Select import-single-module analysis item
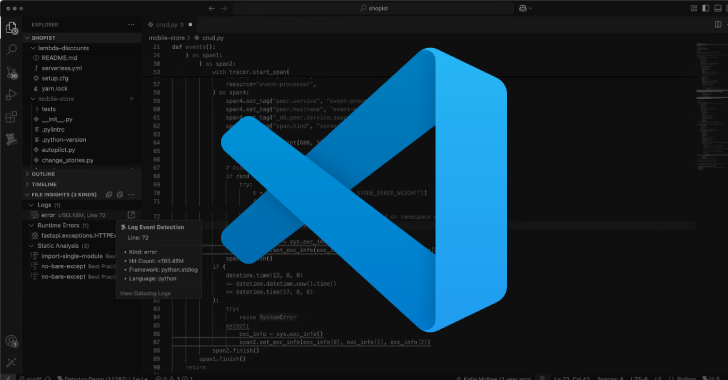This screenshot has width=728, height=380. click(x=70, y=256)
